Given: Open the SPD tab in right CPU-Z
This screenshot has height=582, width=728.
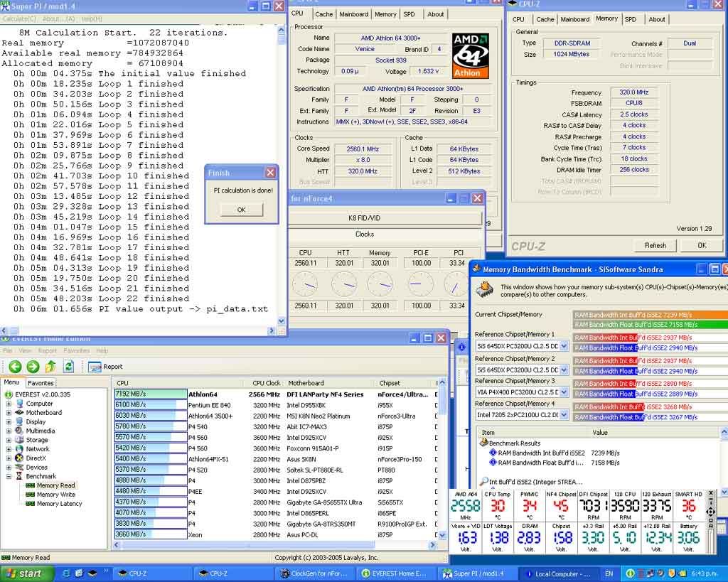Looking at the screenshot, I should point(631,19).
